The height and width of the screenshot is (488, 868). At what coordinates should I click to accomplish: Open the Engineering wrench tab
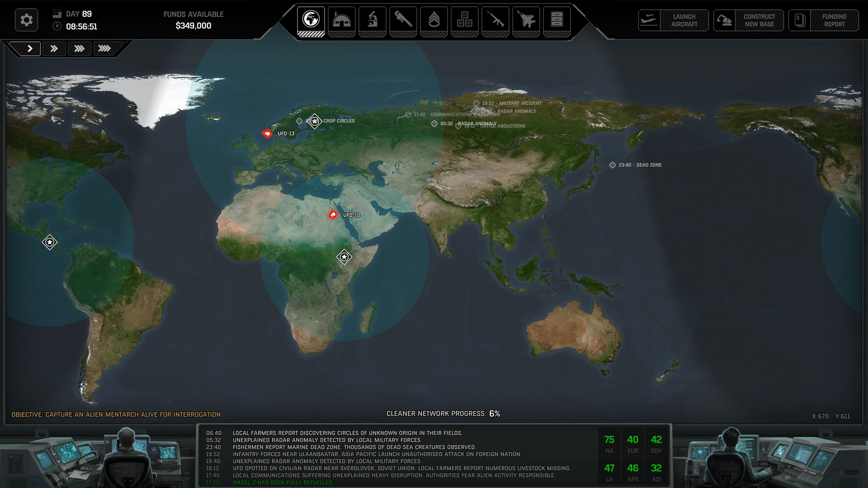pos(403,21)
